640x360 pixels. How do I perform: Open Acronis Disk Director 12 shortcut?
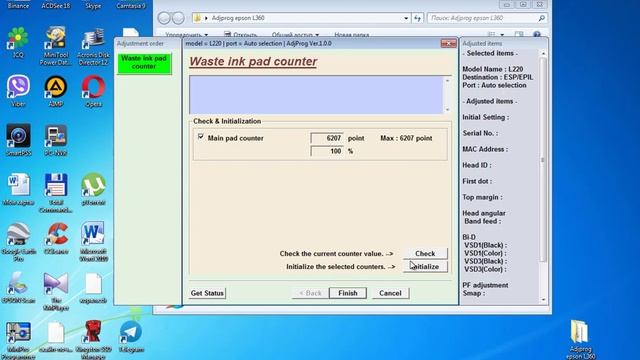click(x=93, y=46)
